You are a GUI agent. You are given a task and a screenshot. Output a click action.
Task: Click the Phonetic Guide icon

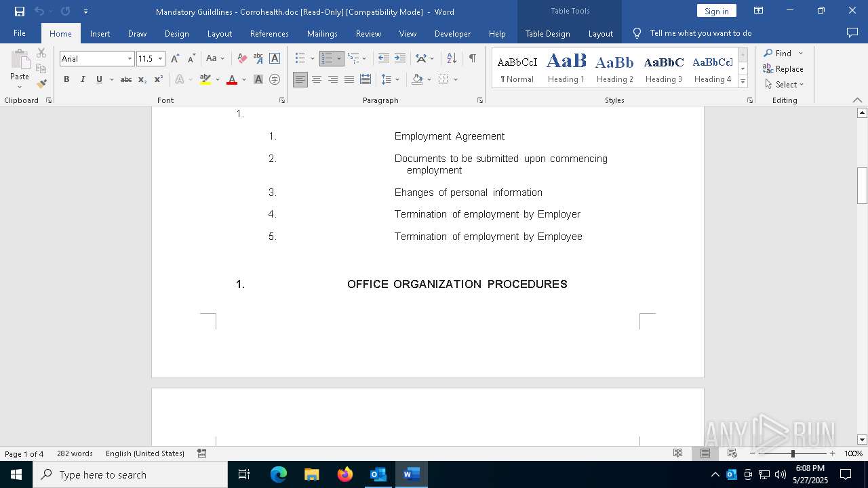258,59
